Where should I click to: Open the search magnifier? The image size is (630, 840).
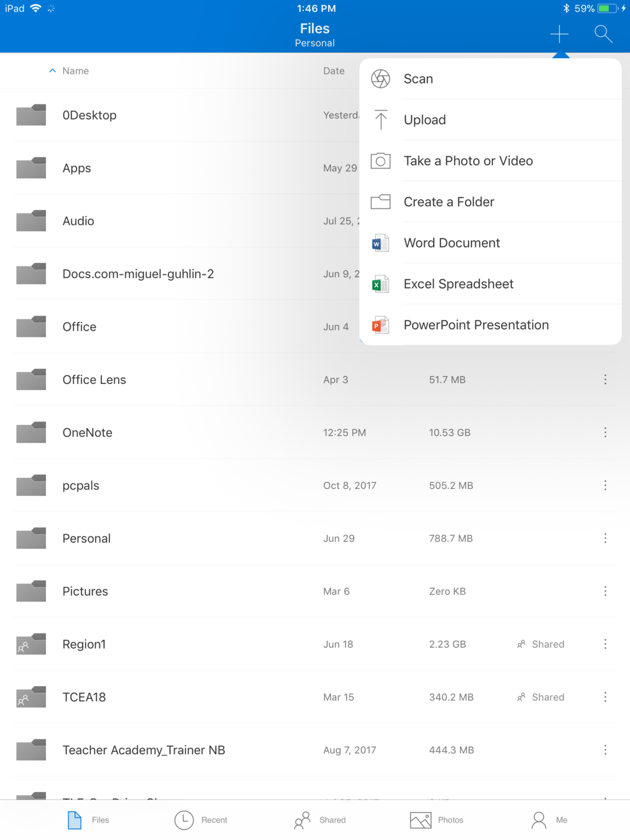(x=603, y=34)
